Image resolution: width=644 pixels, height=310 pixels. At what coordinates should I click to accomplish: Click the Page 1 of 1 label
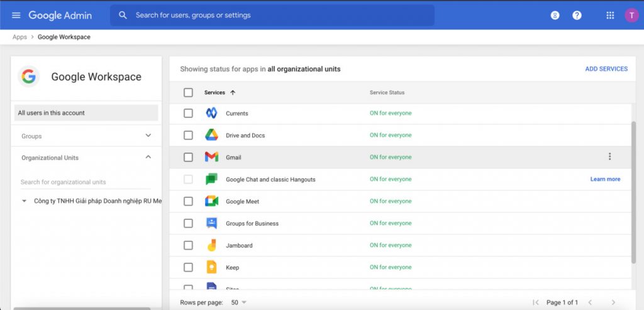[x=562, y=302]
